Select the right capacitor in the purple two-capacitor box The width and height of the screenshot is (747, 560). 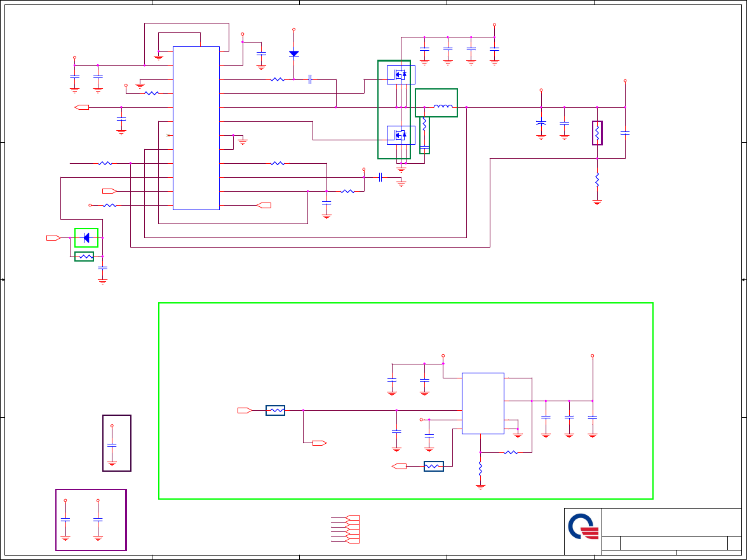click(x=98, y=519)
